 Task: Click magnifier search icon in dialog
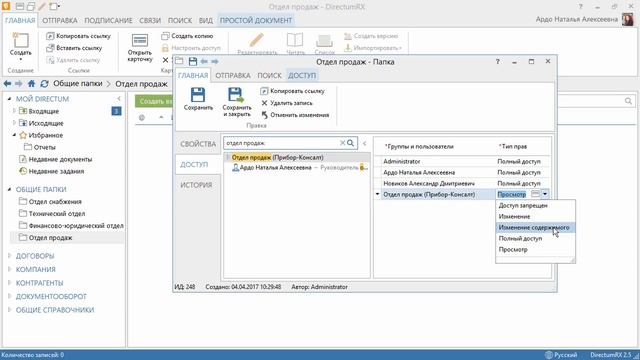[351, 143]
